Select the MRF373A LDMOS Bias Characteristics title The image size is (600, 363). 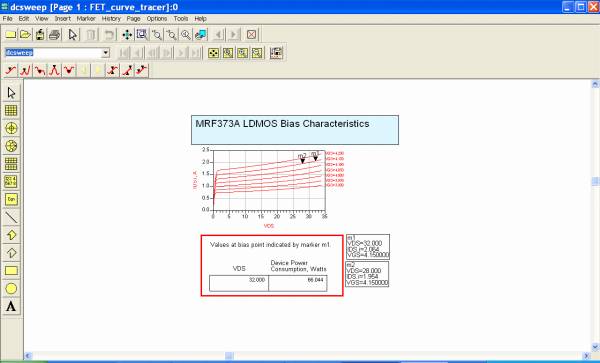point(282,124)
